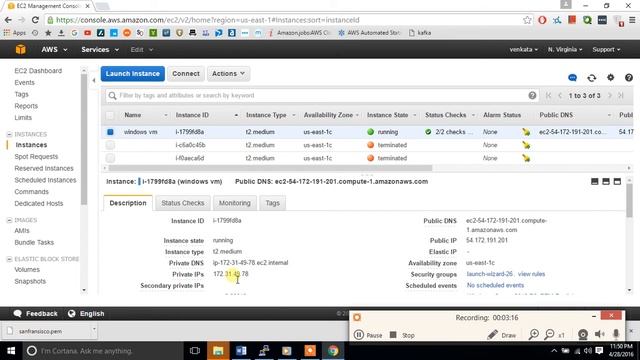640x360 pixels.
Task: Open the N. Virginia region dropdown
Action: [565, 49]
